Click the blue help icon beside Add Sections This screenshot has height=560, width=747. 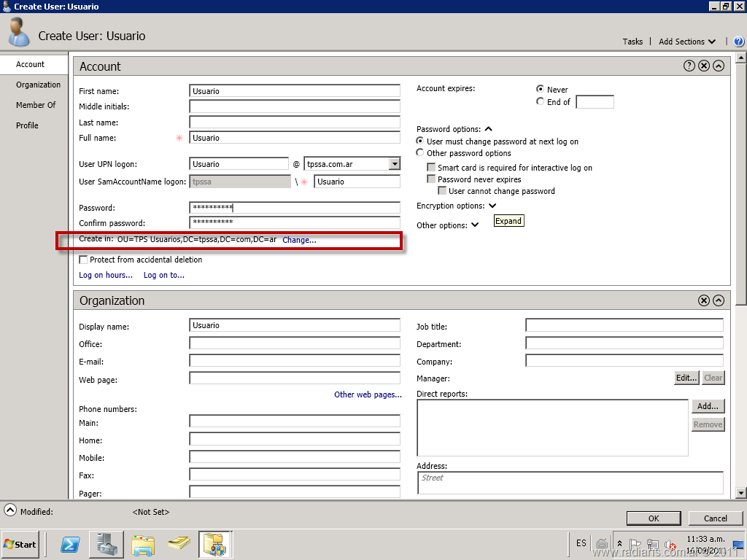pos(738,42)
